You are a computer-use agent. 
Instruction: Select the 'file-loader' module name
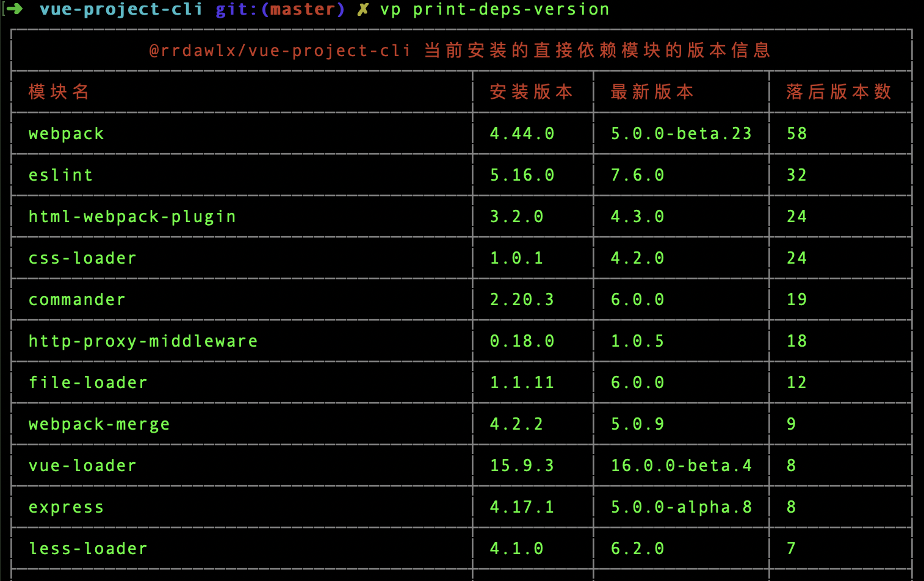88,383
